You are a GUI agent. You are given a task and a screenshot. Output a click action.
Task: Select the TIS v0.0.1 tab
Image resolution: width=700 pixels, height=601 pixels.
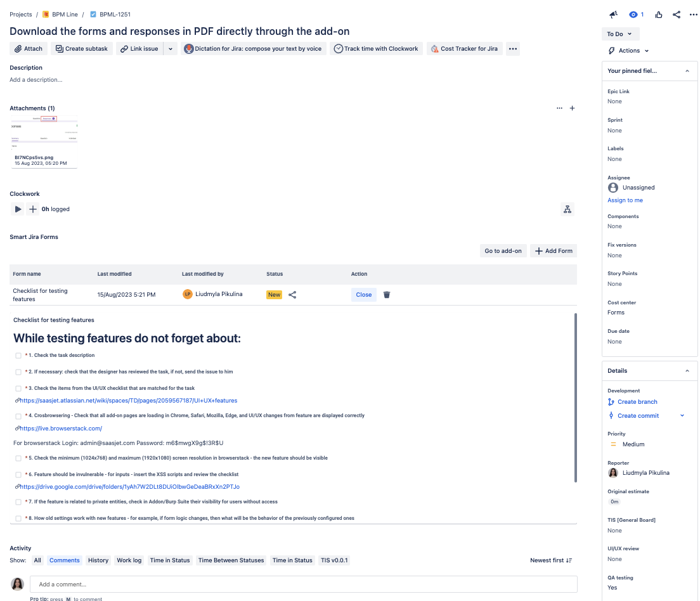pyautogui.click(x=334, y=561)
